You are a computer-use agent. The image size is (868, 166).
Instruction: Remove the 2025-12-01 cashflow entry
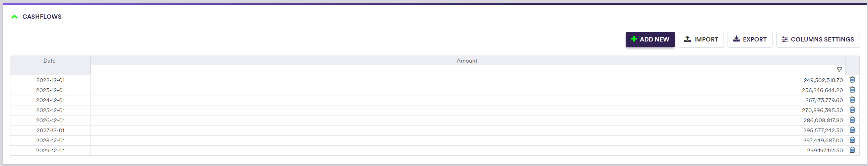[852, 110]
